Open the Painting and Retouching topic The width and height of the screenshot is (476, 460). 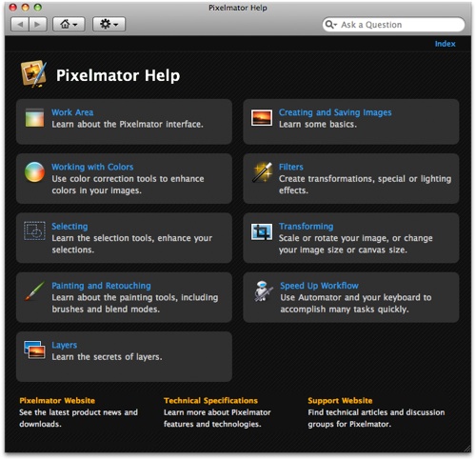tap(101, 286)
